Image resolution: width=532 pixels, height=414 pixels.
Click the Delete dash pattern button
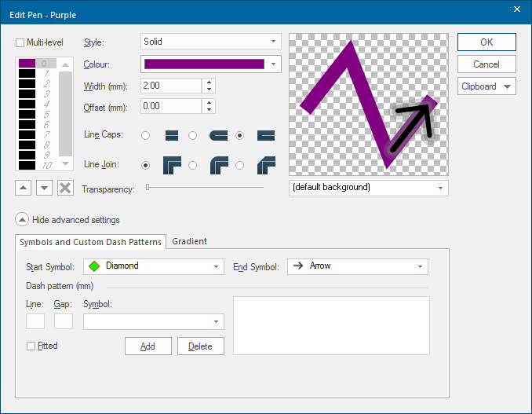(201, 346)
